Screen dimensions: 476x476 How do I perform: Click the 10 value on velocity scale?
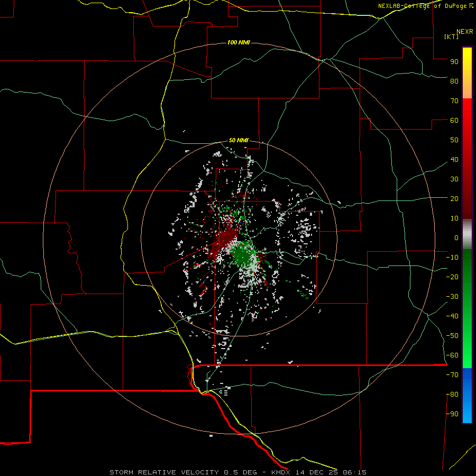(454, 218)
